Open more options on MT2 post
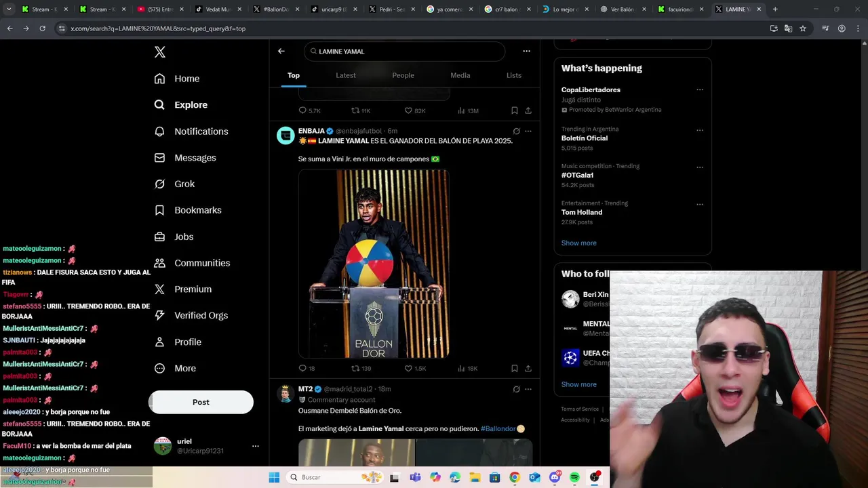The width and height of the screenshot is (868, 488). pos(528,389)
